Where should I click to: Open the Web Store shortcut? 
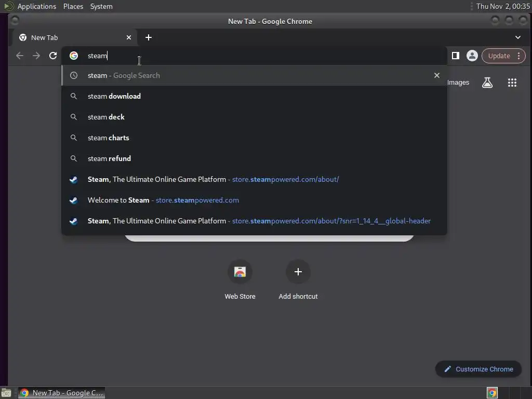click(240, 280)
